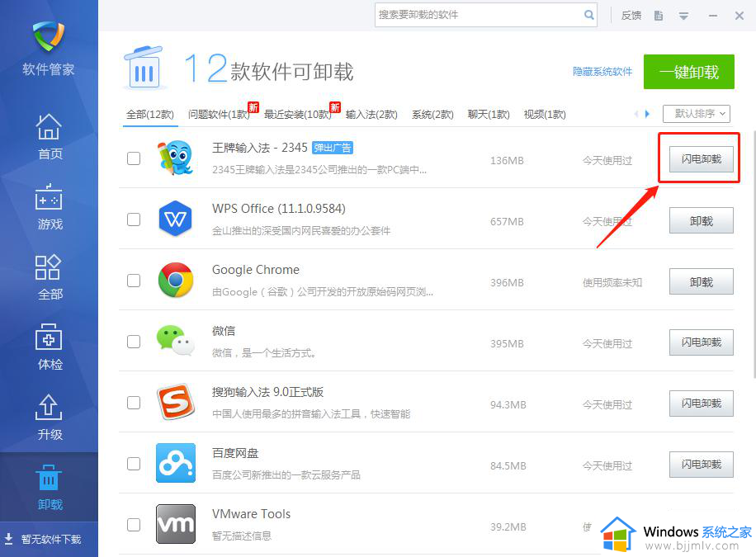The image size is (756, 557).
Task: Check the 百度网盘 checkbox
Action: (x=134, y=464)
